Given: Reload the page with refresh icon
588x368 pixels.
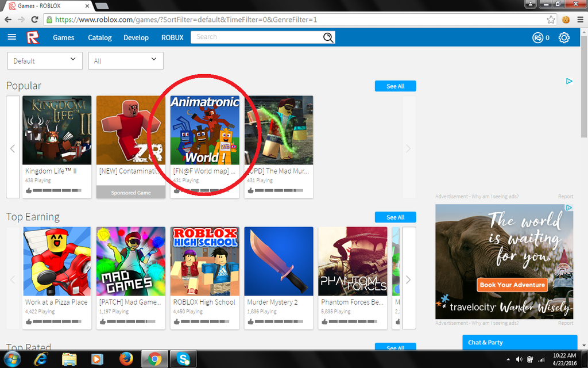Looking at the screenshot, I should coord(34,20).
